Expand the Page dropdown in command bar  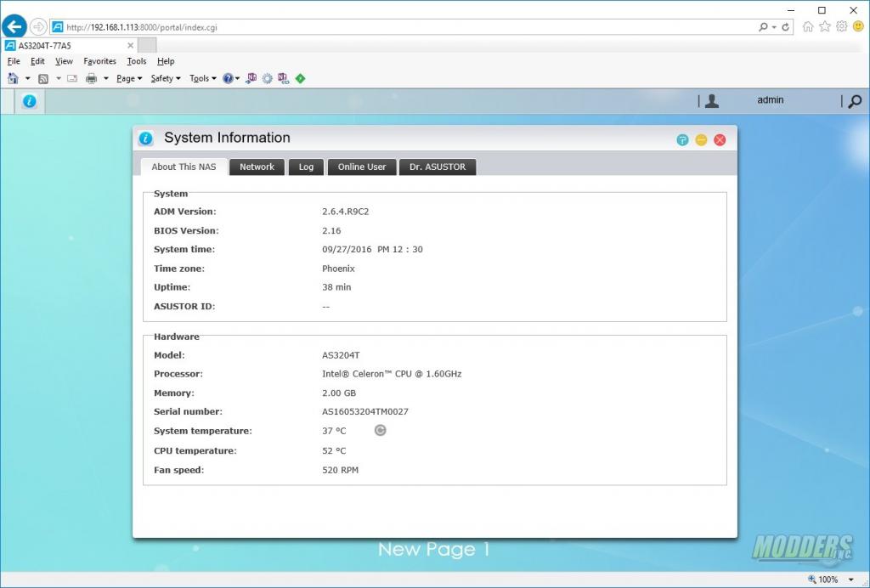[129, 78]
